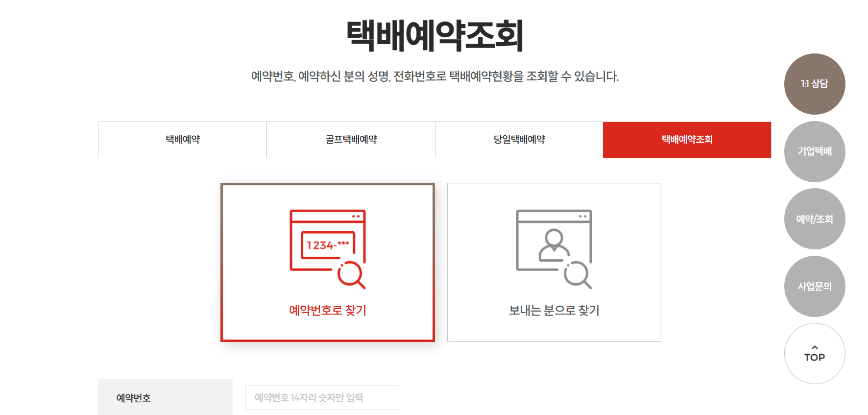This screenshot has width=868, height=415.
Task: Open 예약/조회 quick menu
Action: tap(815, 219)
